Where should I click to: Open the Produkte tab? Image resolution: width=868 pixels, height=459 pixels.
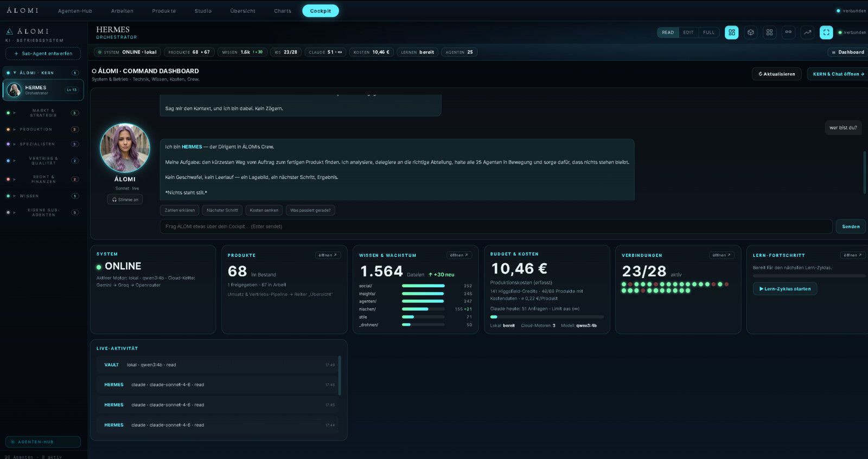click(164, 11)
